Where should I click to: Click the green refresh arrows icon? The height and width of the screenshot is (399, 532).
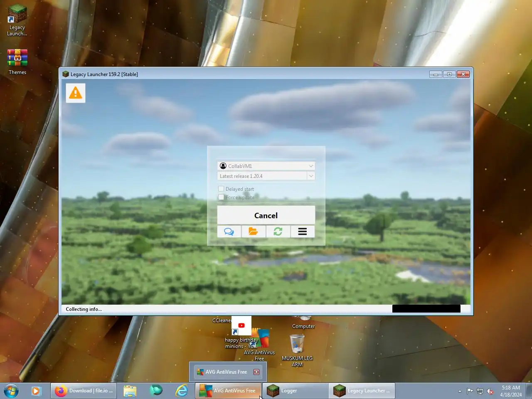278,232
